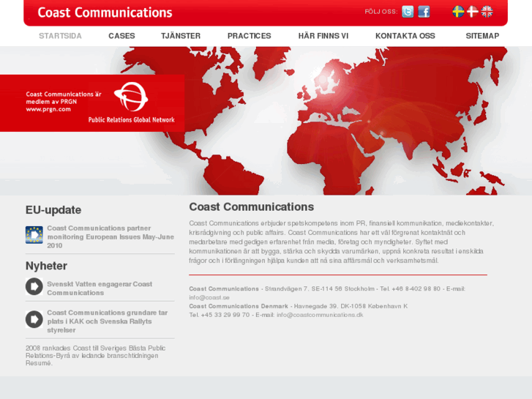Open the Cases menu item

click(x=121, y=36)
